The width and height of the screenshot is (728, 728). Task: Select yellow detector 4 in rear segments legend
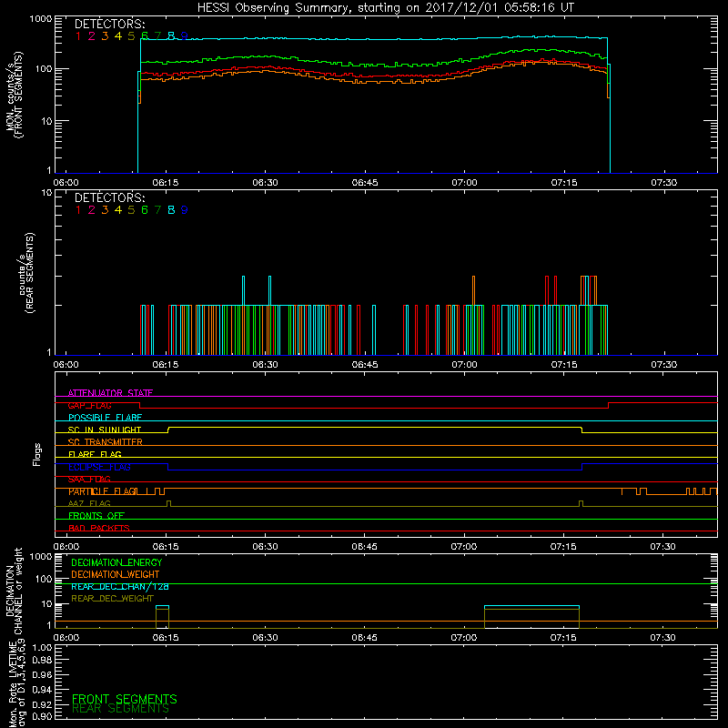[118, 210]
